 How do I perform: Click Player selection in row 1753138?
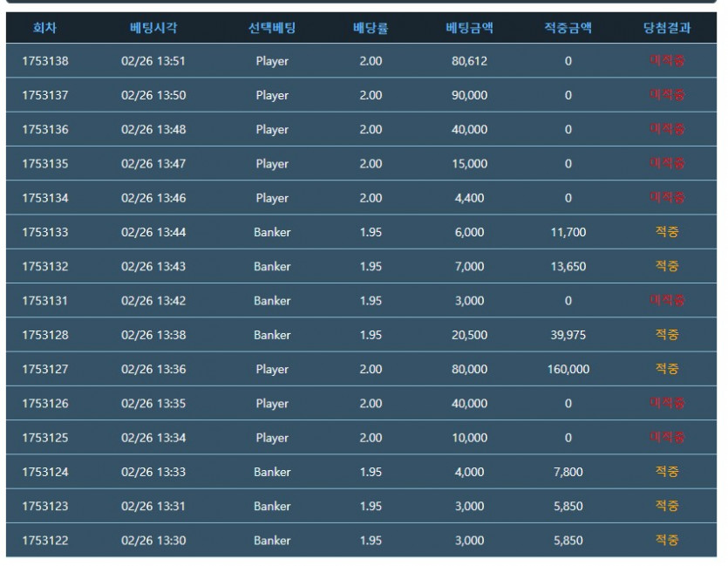tap(272, 61)
